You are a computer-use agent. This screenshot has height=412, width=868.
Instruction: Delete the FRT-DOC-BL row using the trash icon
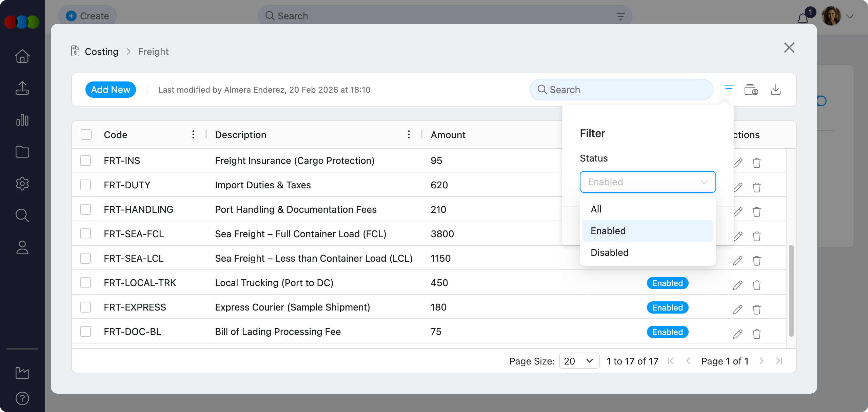pyautogui.click(x=756, y=334)
